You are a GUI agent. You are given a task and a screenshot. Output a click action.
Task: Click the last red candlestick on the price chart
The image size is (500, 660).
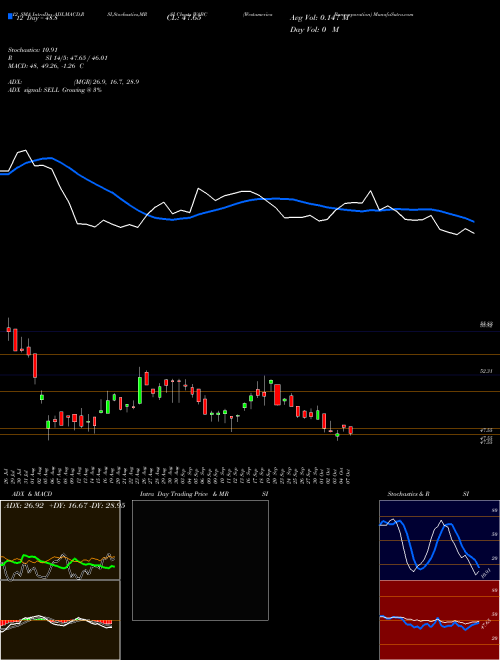351,430
